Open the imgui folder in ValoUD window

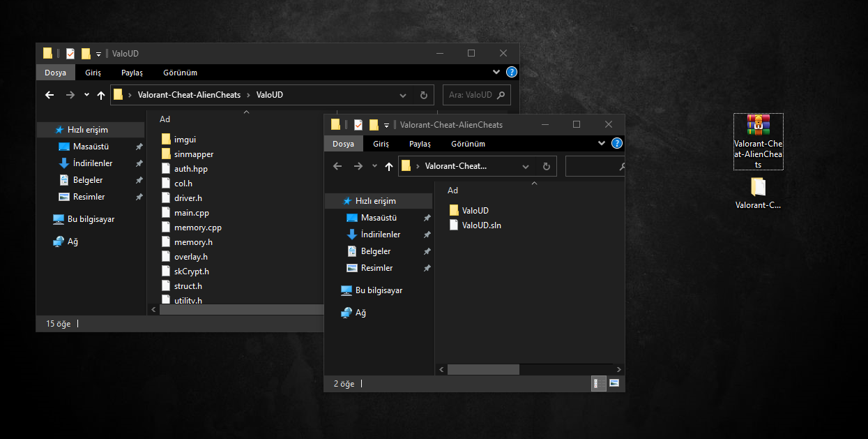[178, 140]
